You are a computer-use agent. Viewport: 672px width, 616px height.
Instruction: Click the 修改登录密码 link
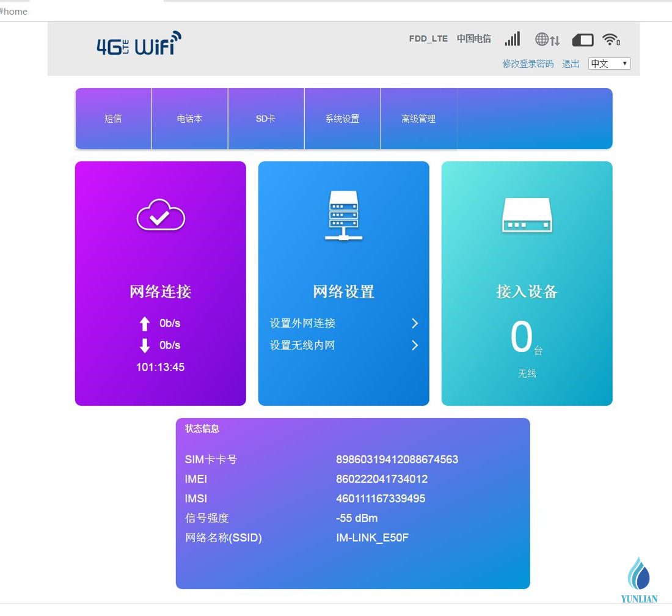528,64
